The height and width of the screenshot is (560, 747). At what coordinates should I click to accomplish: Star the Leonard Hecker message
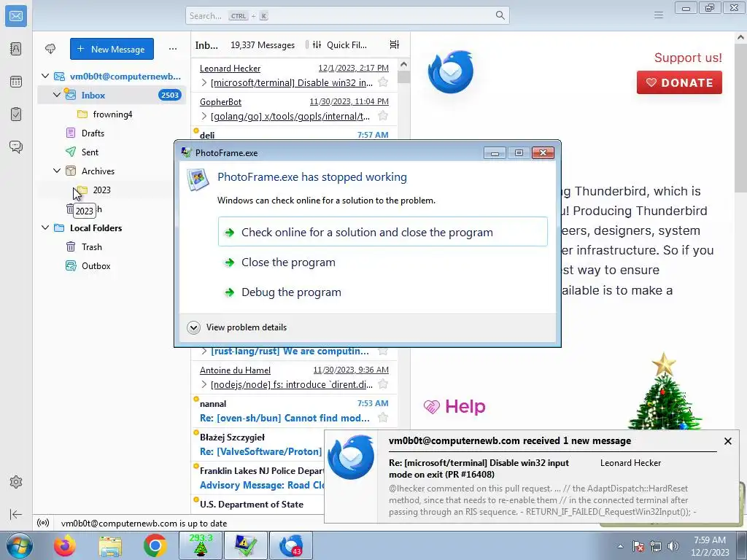click(x=382, y=82)
